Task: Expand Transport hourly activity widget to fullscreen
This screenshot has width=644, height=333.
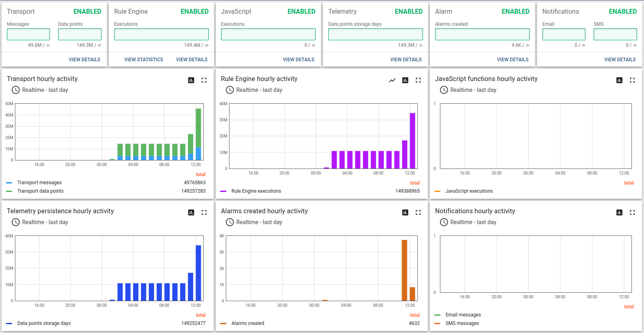Action: (x=204, y=80)
